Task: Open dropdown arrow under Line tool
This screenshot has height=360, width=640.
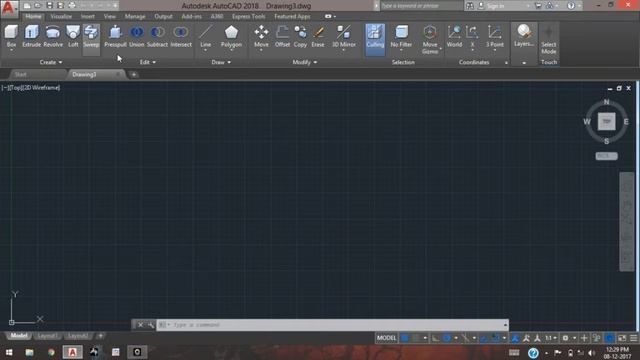Action: 206,50
